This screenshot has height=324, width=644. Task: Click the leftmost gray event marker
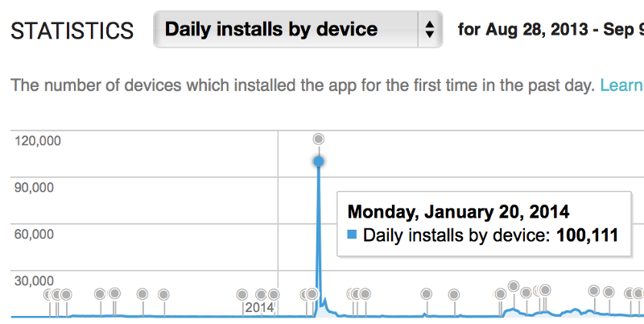coord(49,294)
